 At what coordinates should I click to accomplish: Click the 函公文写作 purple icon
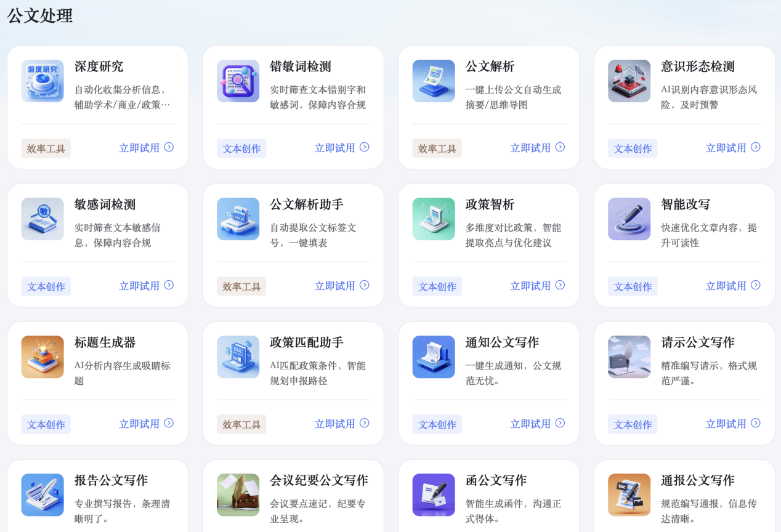434,494
